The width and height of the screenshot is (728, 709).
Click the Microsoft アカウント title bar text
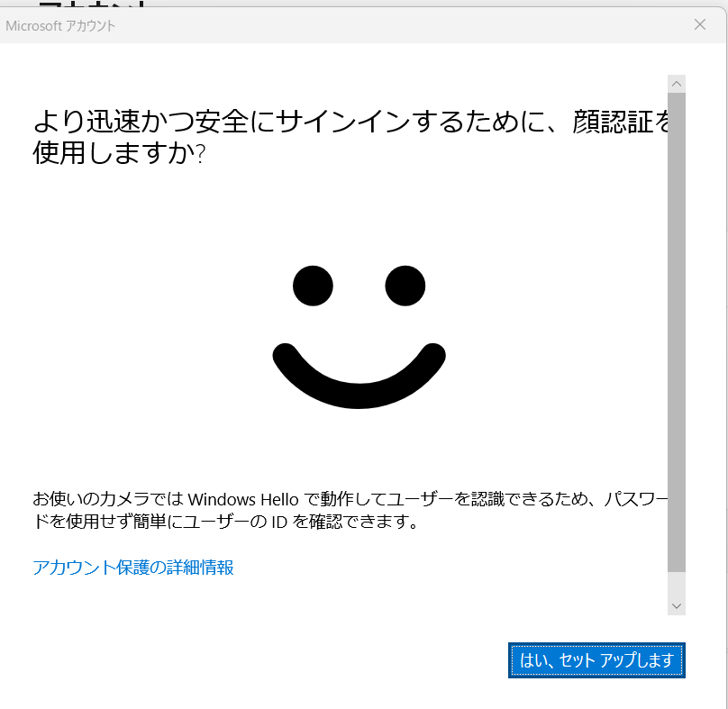click(x=60, y=25)
